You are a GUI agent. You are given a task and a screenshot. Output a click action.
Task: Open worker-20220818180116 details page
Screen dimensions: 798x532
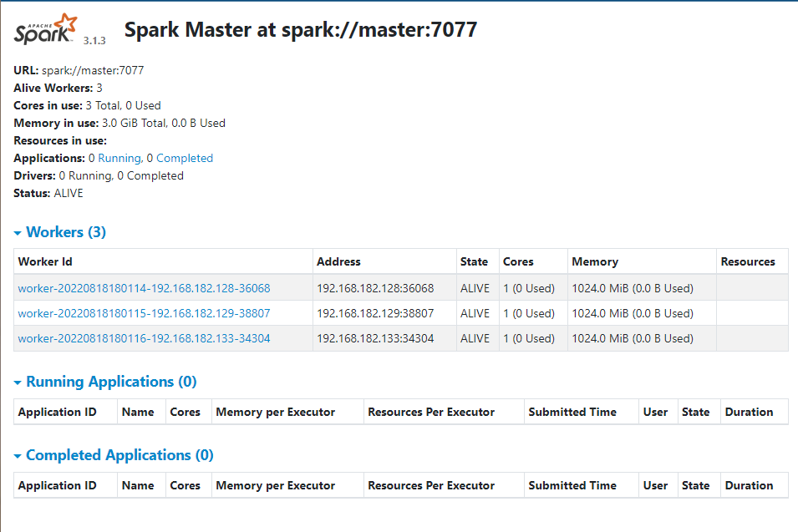pyautogui.click(x=142, y=338)
